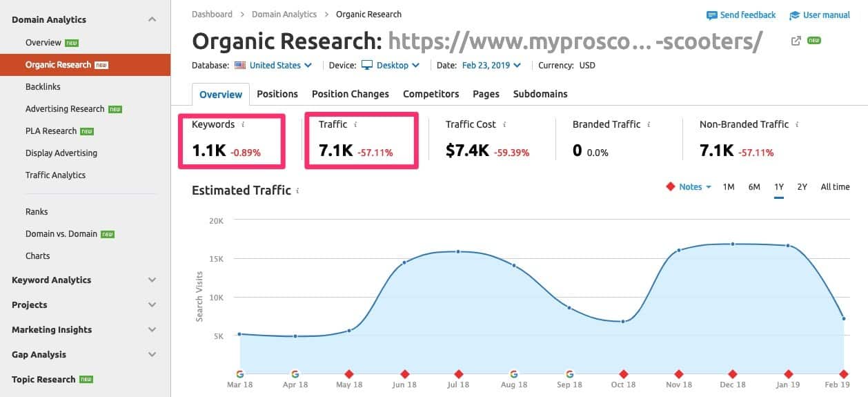This screenshot has width=868, height=397.
Task: Open the Desktop device dropdown
Action: (391, 66)
